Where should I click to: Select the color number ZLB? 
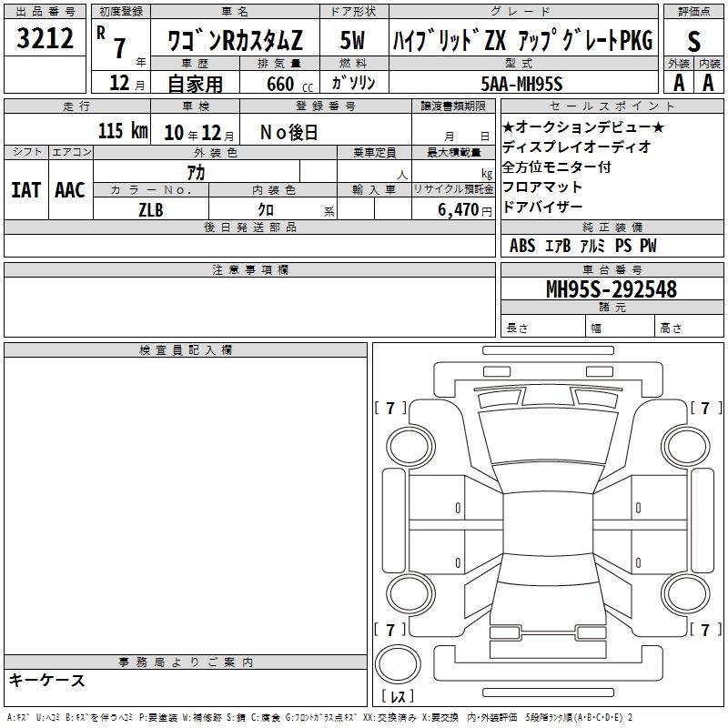point(151,209)
